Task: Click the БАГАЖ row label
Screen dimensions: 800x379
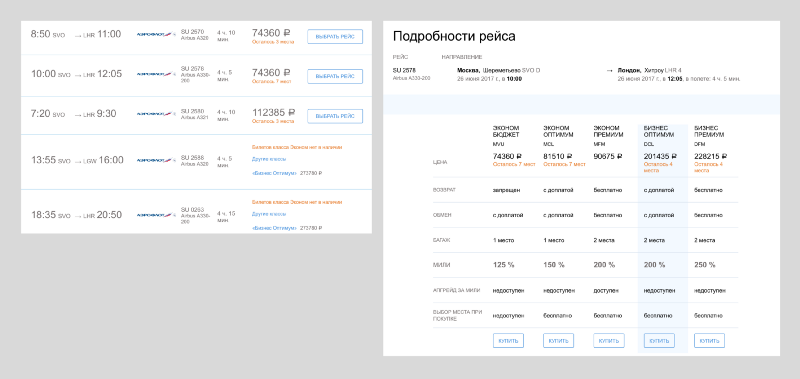Action: [x=441, y=240]
